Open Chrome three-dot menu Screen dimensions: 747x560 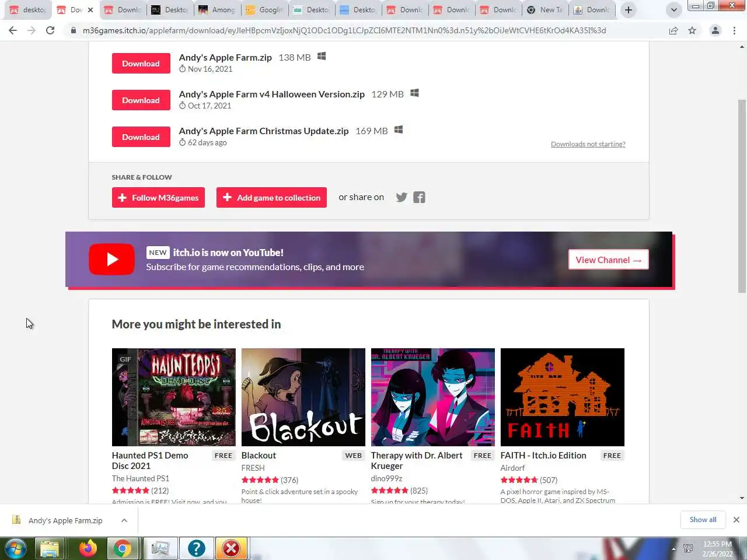[734, 30]
